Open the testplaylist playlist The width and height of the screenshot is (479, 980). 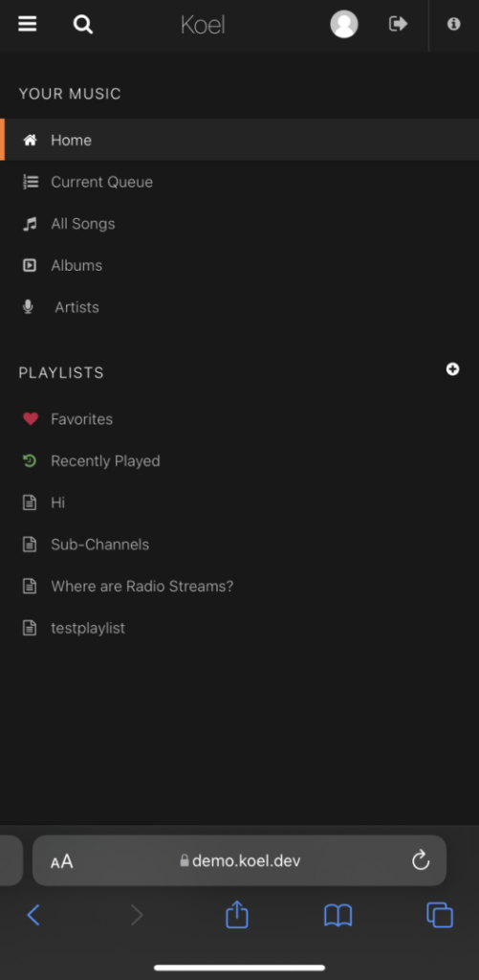coord(240,628)
